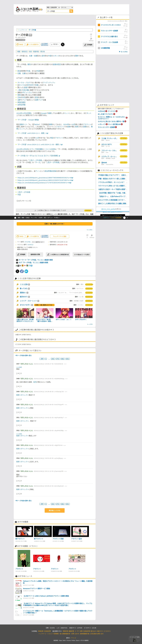
Task: Click キーワード「チーズ中道」でニコニコ動画を検索 link
Action: pyautogui.click(x=36, y=260)
